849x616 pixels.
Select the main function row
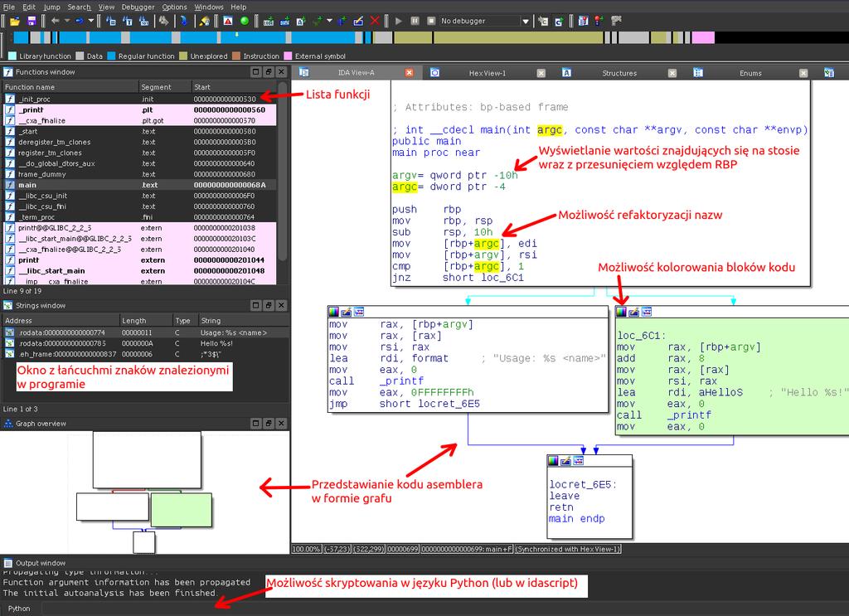139,185
